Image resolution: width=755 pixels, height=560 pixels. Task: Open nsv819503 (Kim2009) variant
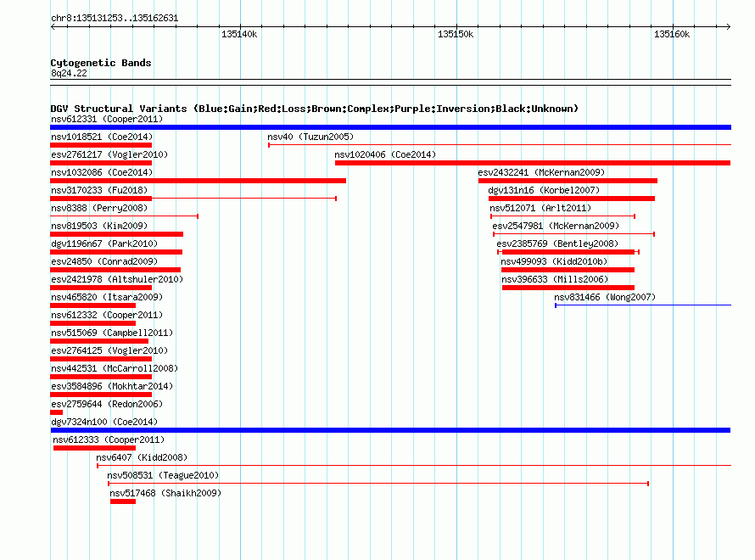(99, 226)
